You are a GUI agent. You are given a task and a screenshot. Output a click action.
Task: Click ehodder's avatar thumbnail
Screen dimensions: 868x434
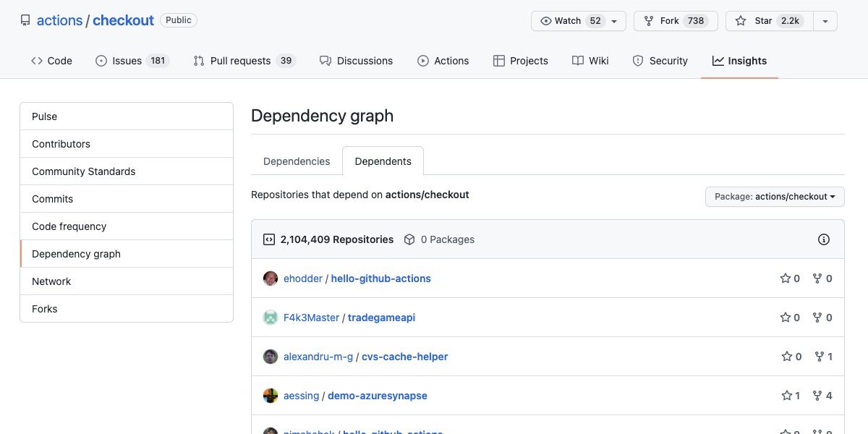pos(270,278)
